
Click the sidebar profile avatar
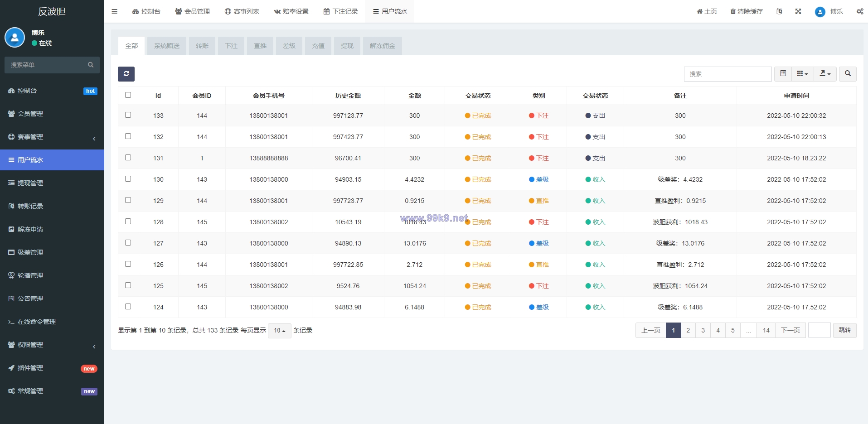(15, 38)
